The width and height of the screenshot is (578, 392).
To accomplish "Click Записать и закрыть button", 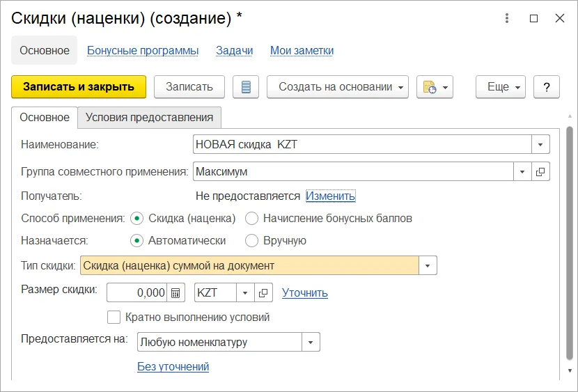I will [79, 87].
